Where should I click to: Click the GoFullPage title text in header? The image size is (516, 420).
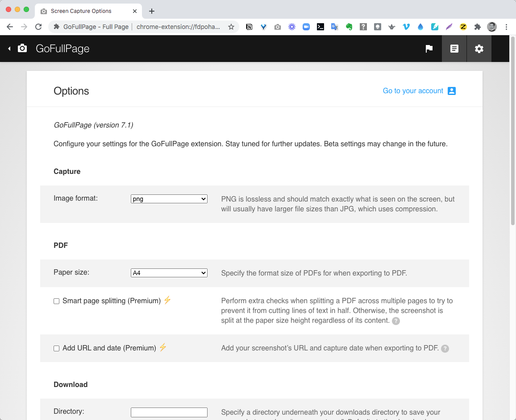click(62, 49)
